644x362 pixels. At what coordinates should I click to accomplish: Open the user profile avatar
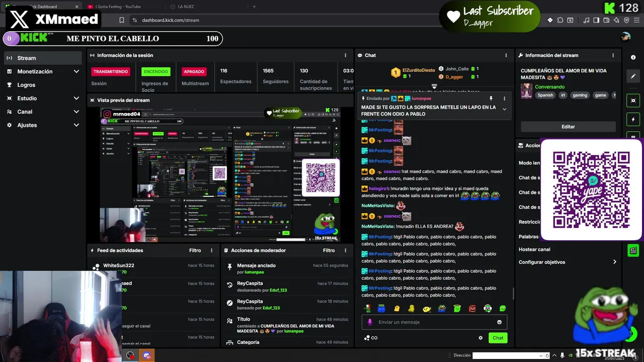click(x=625, y=36)
